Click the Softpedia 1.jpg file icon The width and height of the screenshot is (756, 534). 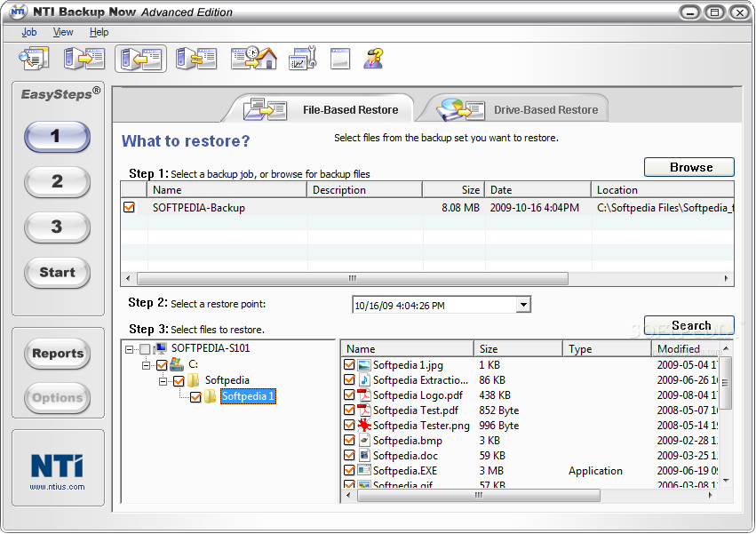click(x=364, y=365)
